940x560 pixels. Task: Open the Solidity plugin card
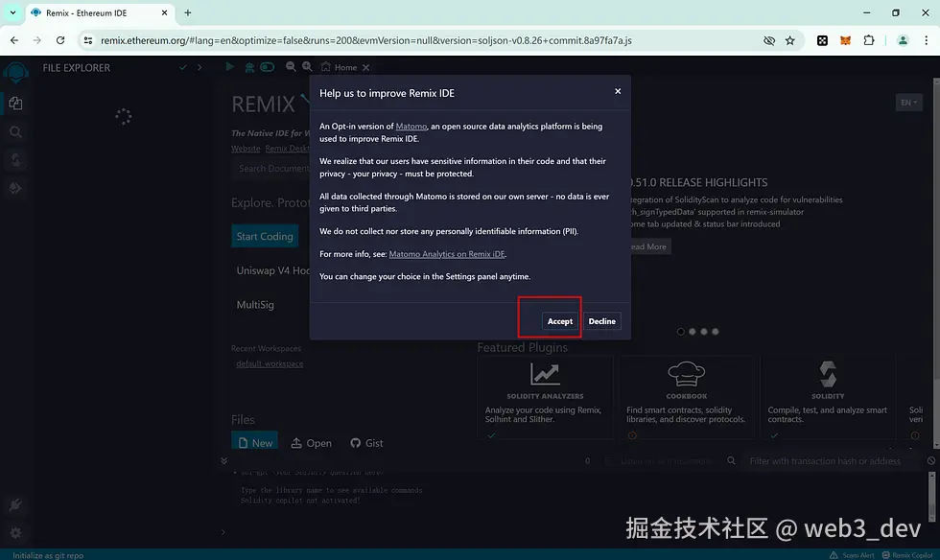tap(828, 398)
